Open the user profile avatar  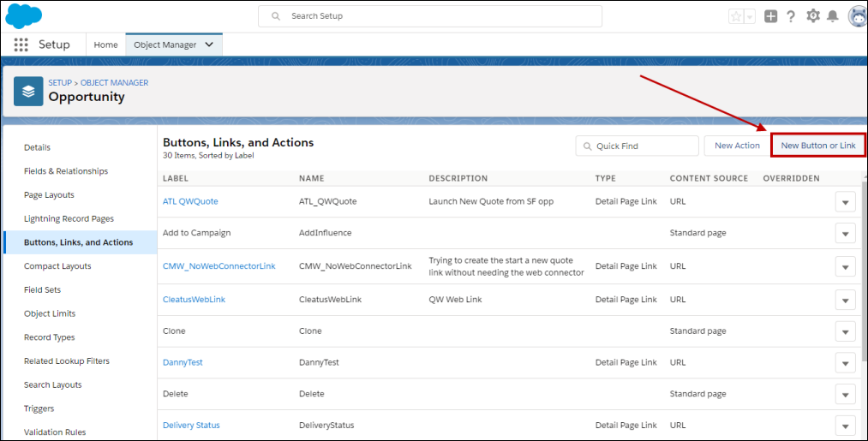(x=857, y=16)
